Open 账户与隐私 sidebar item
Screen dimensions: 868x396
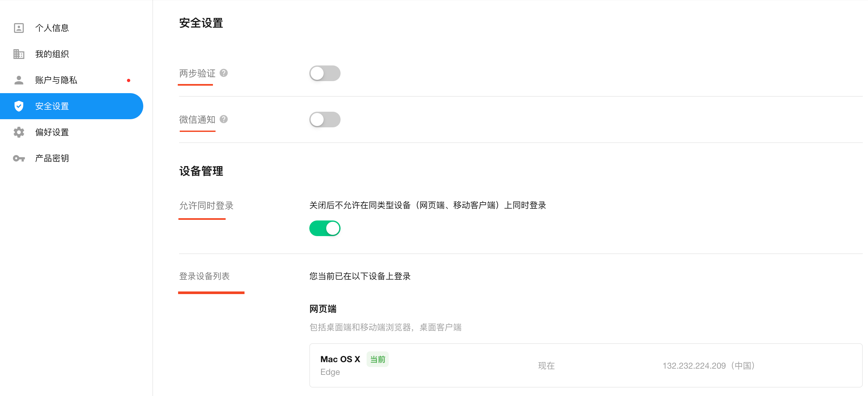tap(56, 80)
